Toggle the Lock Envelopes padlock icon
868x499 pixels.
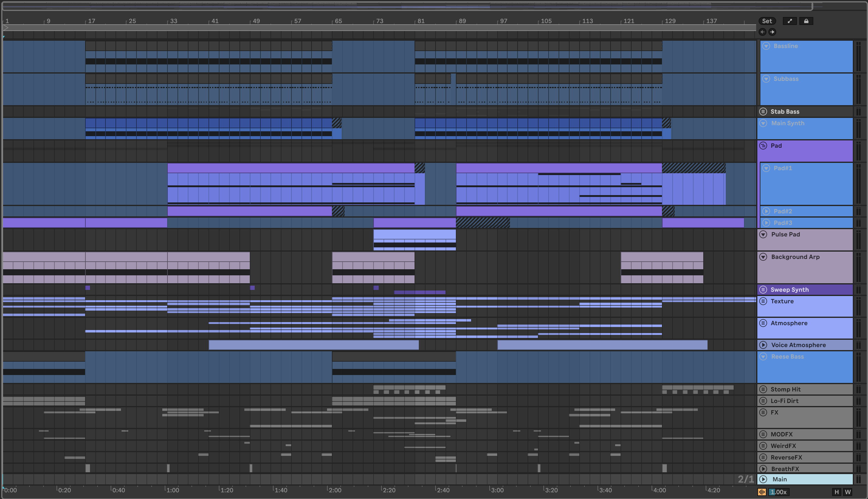pos(806,21)
